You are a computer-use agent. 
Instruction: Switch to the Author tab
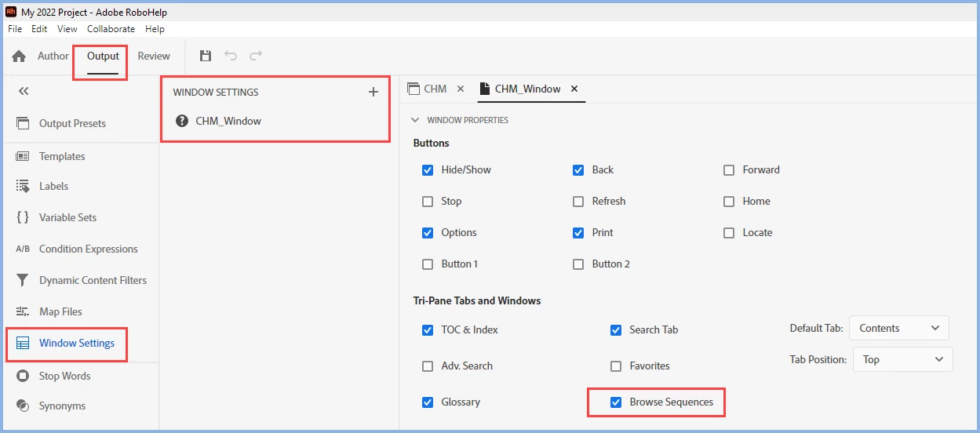click(x=53, y=56)
